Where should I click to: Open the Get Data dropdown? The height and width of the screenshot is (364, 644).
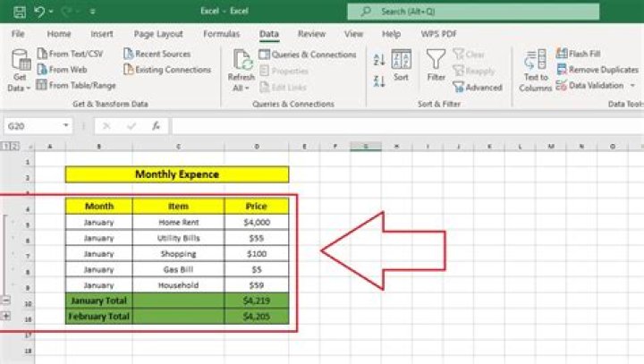pyautogui.click(x=20, y=71)
